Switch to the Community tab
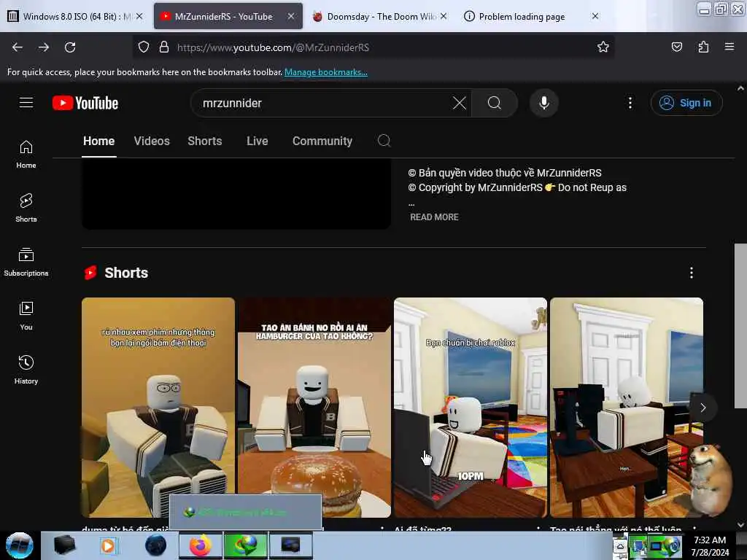The width and height of the screenshot is (747, 560). tap(322, 141)
